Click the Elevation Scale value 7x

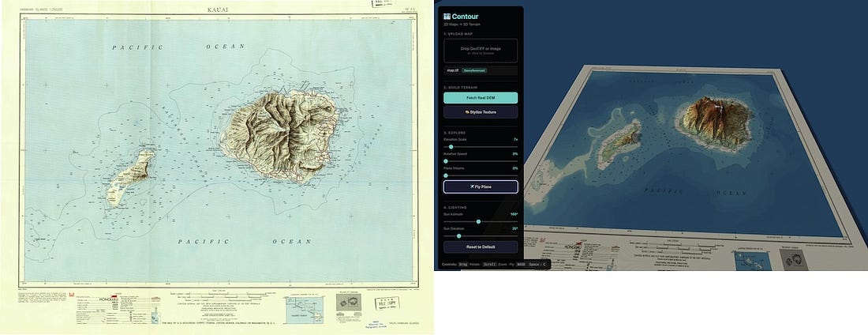point(515,139)
